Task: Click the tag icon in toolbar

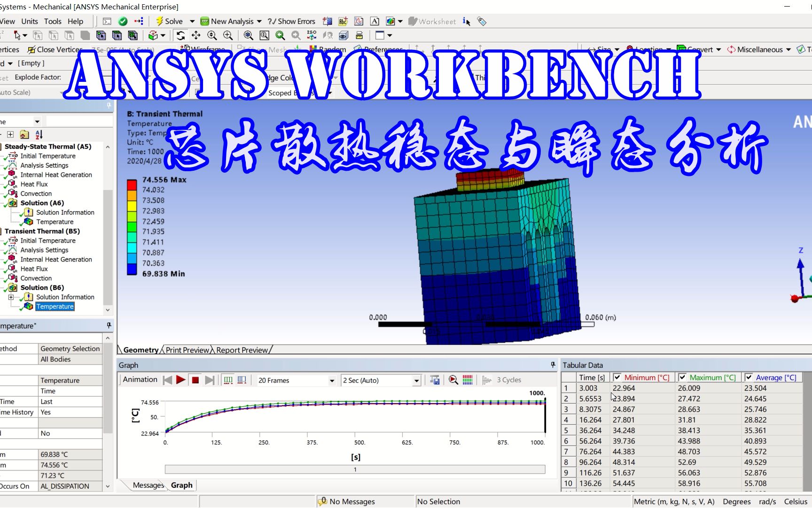Action: click(482, 21)
